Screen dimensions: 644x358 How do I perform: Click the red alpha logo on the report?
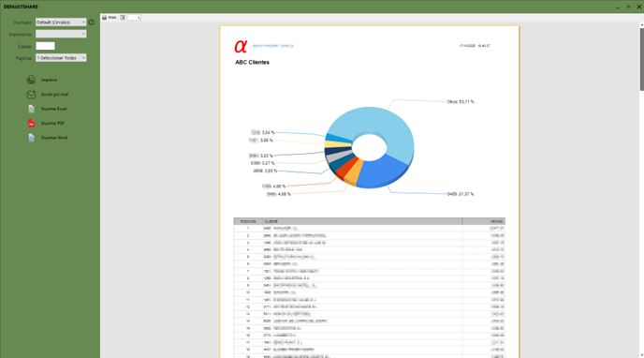[x=241, y=46]
